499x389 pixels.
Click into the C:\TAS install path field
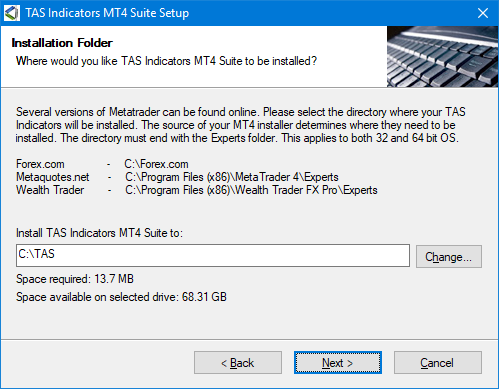pos(213,255)
